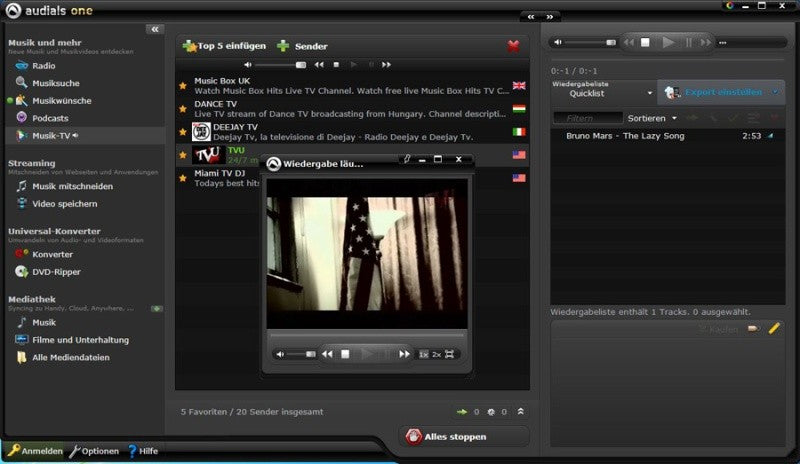This screenshot has width=800, height=464.
Task: Click stop button in station toolbar
Action: coord(336,65)
